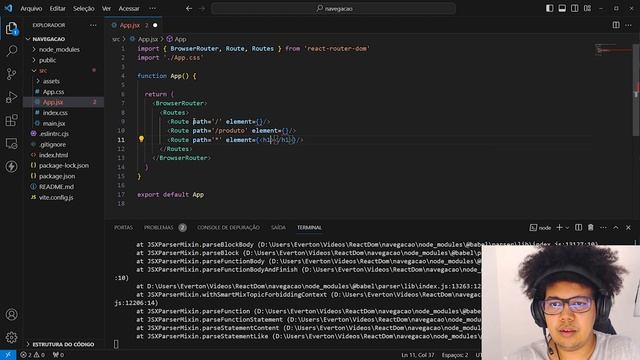Image resolution: width=640 pixels, height=360 pixels.
Task: Open the Ver menu
Action: [106, 8]
